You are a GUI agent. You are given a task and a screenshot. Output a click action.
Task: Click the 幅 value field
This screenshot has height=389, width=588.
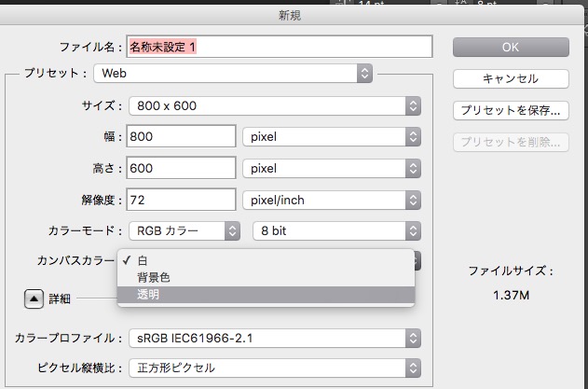coord(181,137)
